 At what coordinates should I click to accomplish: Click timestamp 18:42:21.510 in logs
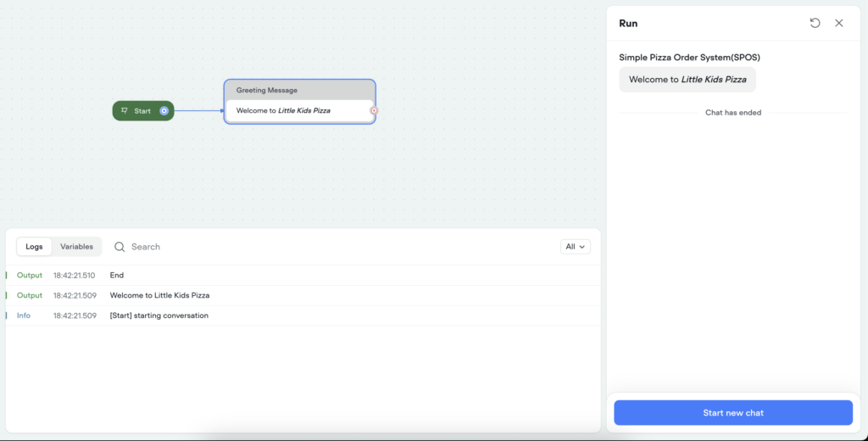[75, 276]
